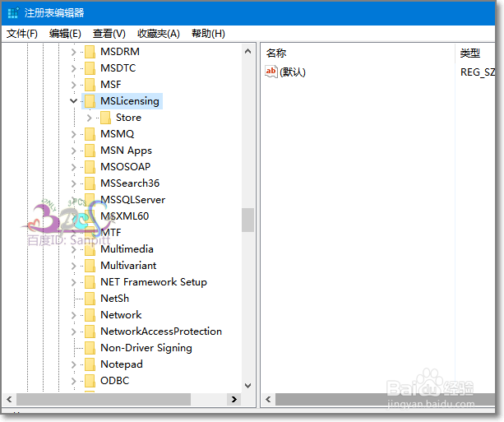Expand the MSDTC key
Screen dimensions: 504x422
(x=74, y=68)
